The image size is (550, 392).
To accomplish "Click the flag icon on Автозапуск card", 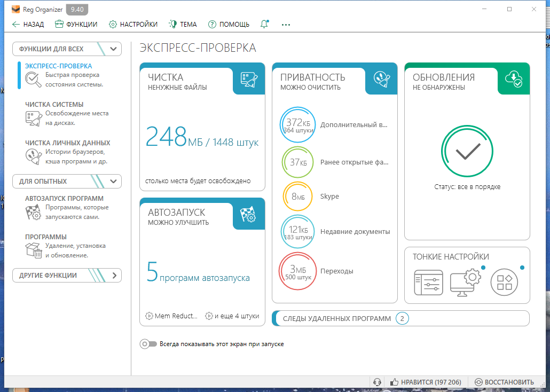I will tap(249, 214).
